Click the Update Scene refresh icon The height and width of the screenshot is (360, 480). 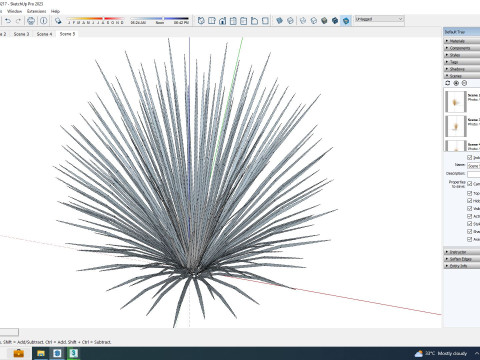[448, 83]
